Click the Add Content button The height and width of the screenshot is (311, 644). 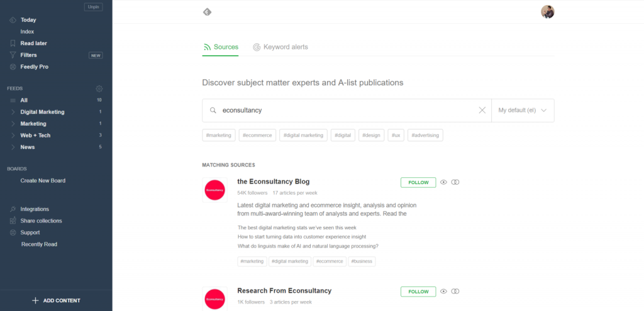tap(56, 300)
